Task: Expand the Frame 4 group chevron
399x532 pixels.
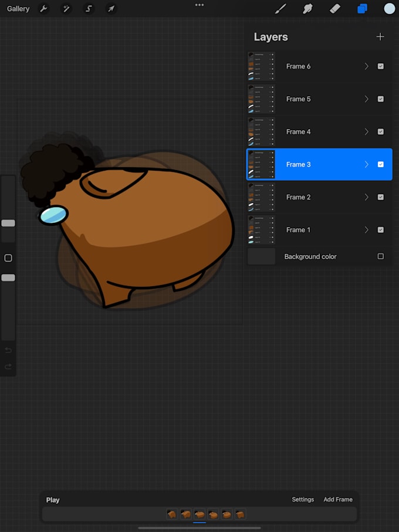Action: pos(366,131)
